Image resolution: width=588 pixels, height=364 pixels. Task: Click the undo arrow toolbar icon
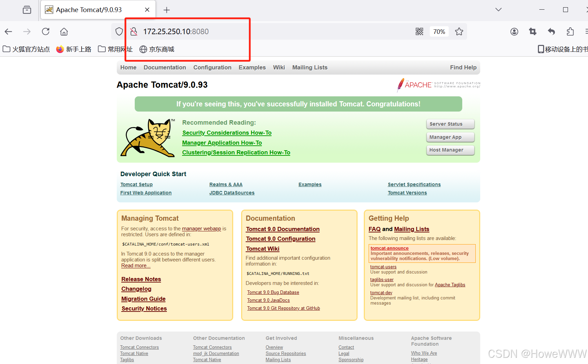551,32
